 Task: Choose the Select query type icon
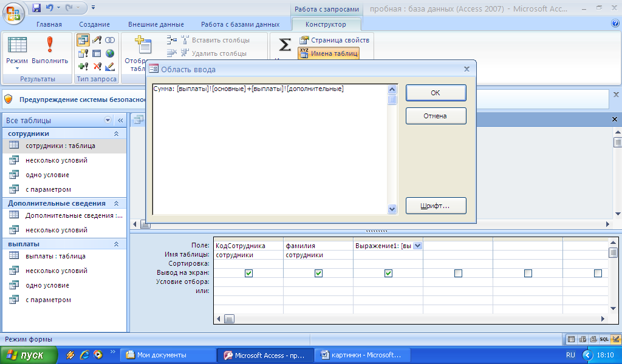[x=83, y=40]
